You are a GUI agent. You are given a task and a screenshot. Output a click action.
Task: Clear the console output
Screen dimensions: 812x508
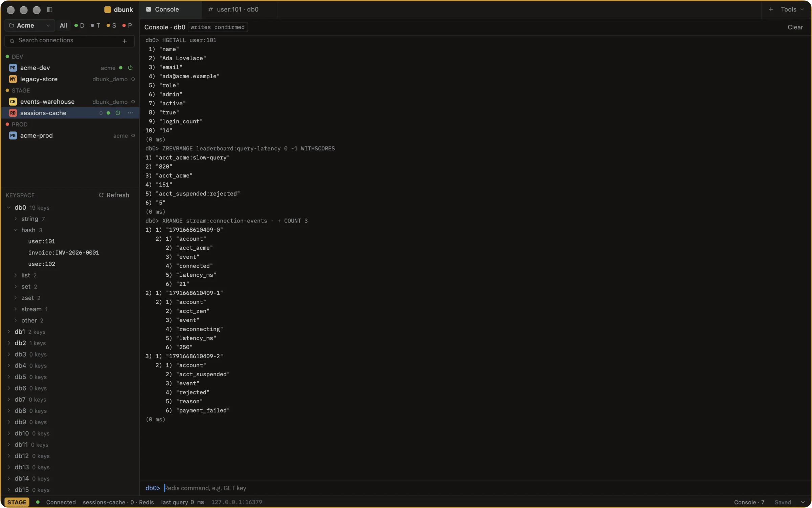795,27
